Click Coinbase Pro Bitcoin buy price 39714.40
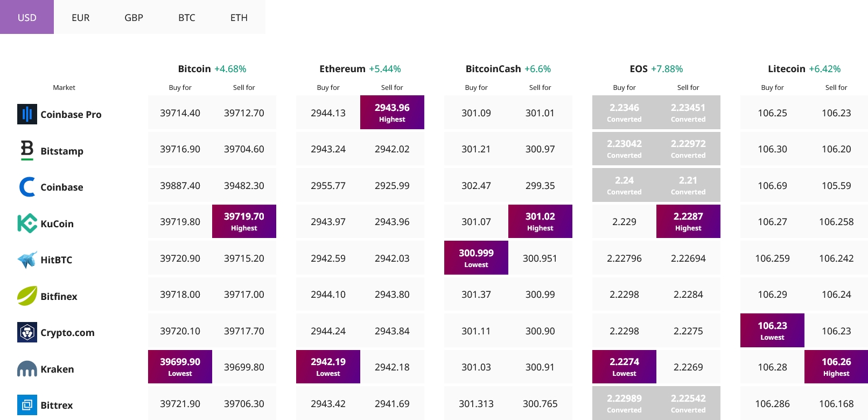This screenshot has width=868, height=420. (x=180, y=113)
